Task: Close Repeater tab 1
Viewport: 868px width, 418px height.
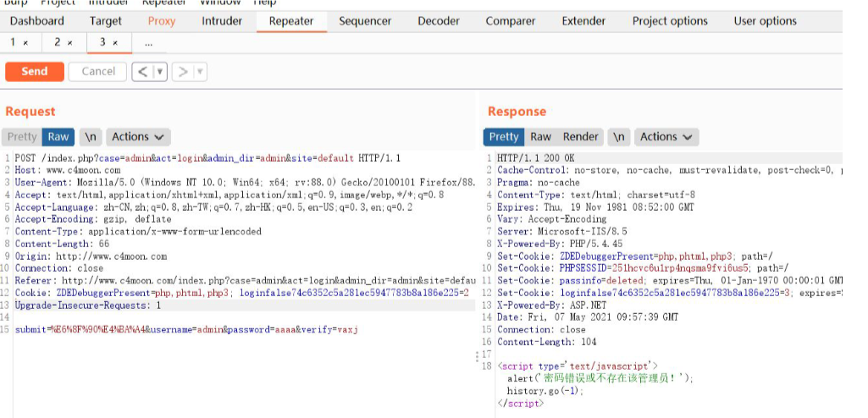Action: 25,42
